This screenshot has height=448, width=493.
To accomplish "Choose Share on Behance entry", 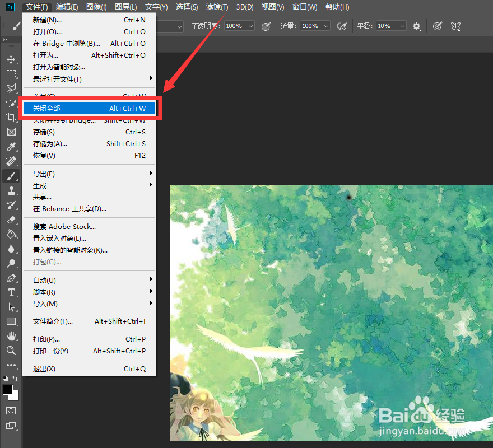I will click(89, 209).
